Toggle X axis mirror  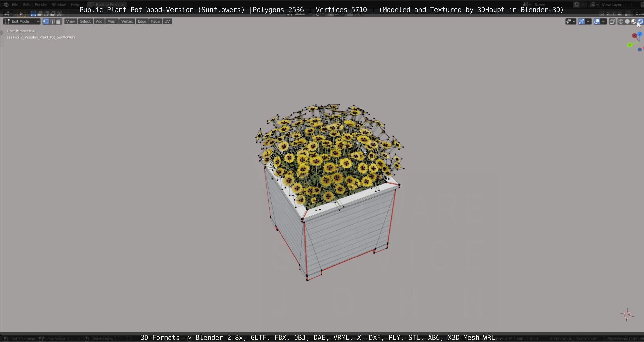[x=608, y=14]
